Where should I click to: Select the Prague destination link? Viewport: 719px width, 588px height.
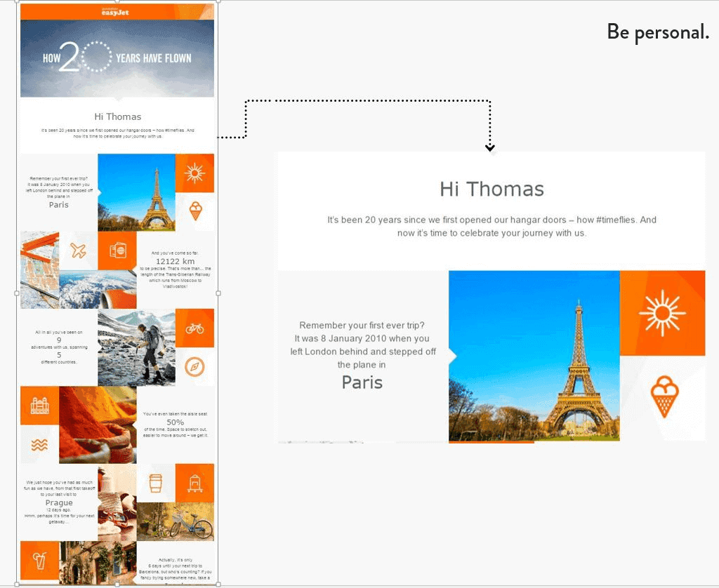pos(60,503)
